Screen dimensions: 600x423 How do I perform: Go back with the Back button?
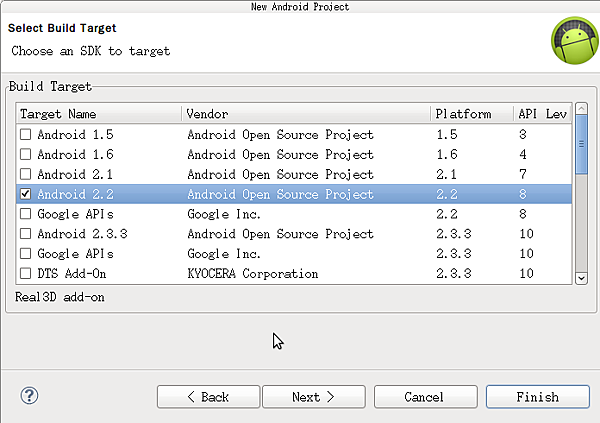click(208, 397)
